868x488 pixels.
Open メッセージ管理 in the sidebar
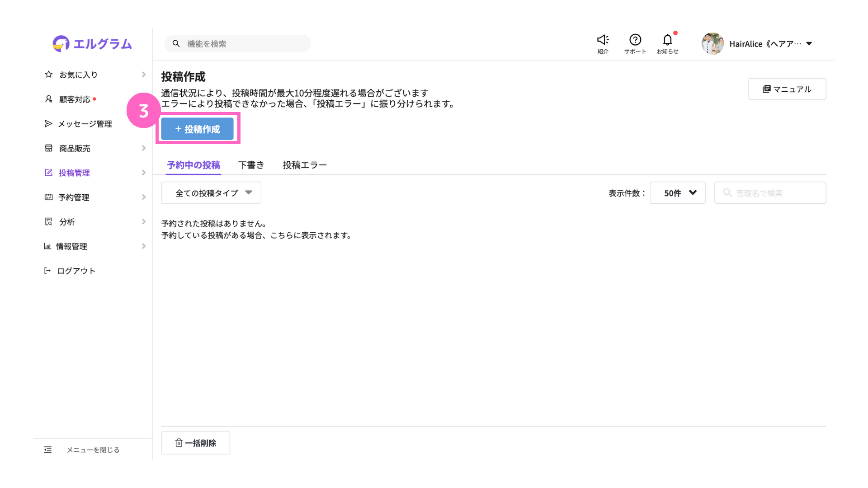coord(85,124)
